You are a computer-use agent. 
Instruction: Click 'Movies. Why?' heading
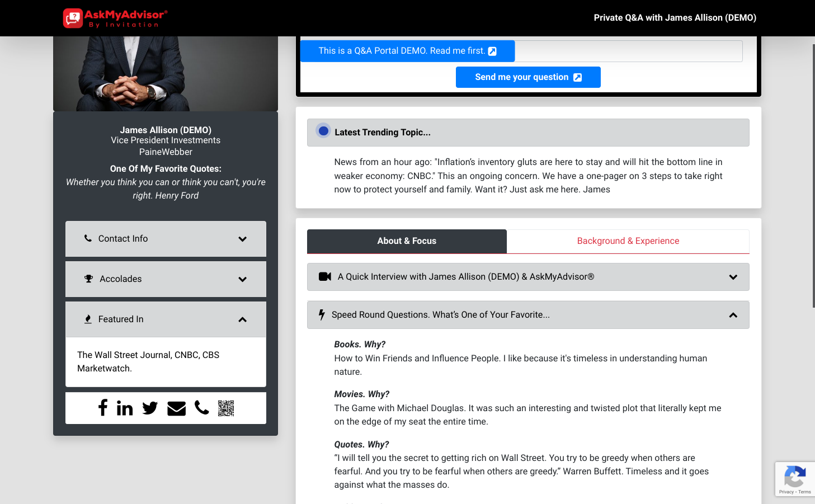(x=362, y=394)
